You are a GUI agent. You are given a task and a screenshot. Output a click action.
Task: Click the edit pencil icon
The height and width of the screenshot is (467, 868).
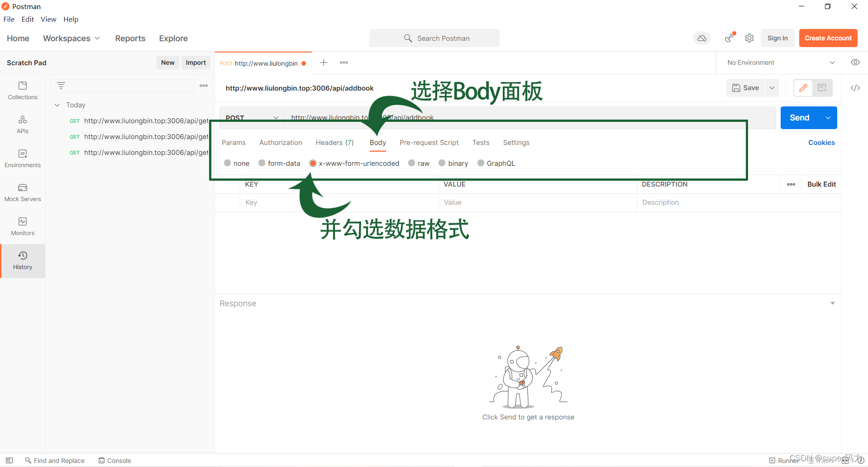[803, 88]
